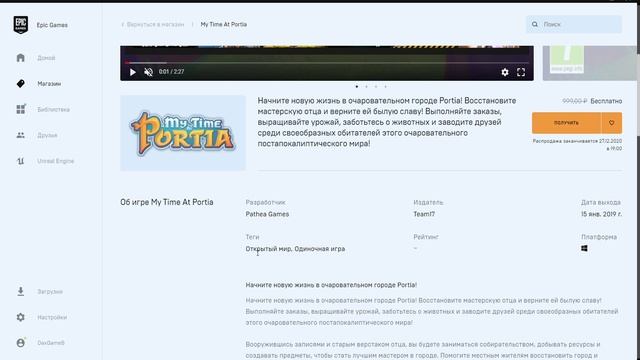Viewport: 640px width, 360px height.
Task: Click the Windows platform icon
Action: (x=584, y=248)
